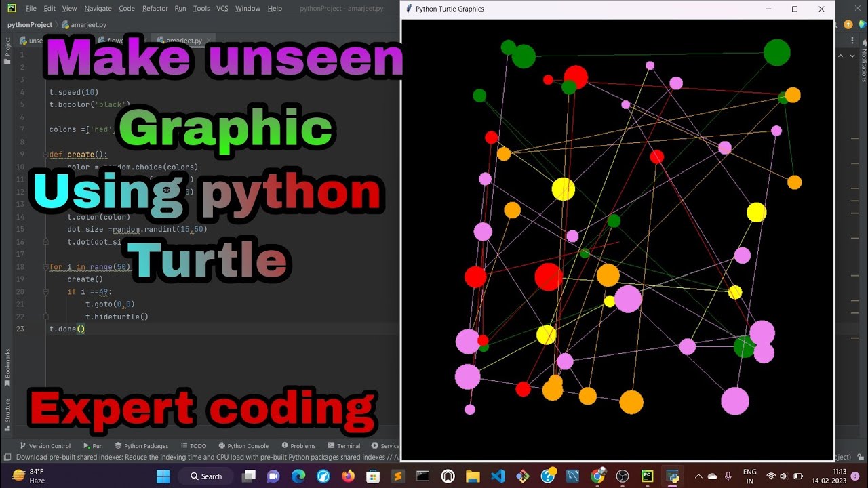Image resolution: width=868 pixels, height=488 pixels.
Task: Open the Edit menu
Action: [x=50, y=9]
